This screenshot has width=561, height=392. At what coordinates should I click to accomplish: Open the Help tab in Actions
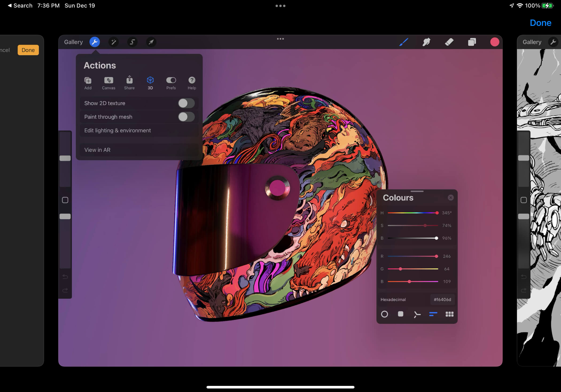pyautogui.click(x=192, y=83)
